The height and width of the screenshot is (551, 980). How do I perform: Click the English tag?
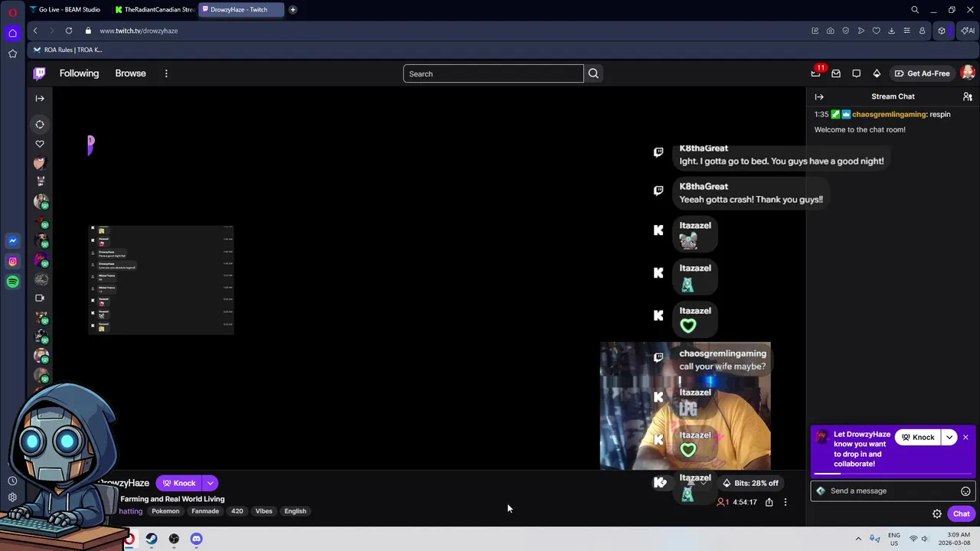click(x=296, y=511)
